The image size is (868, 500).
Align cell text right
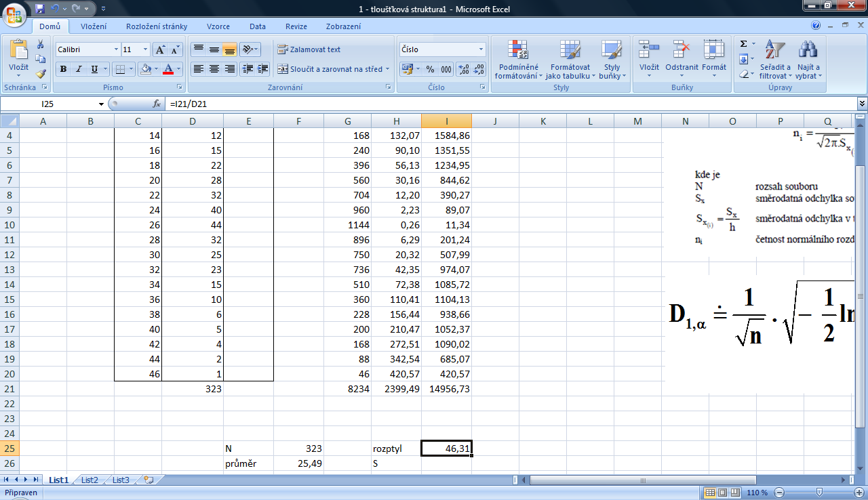tap(230, 69)
